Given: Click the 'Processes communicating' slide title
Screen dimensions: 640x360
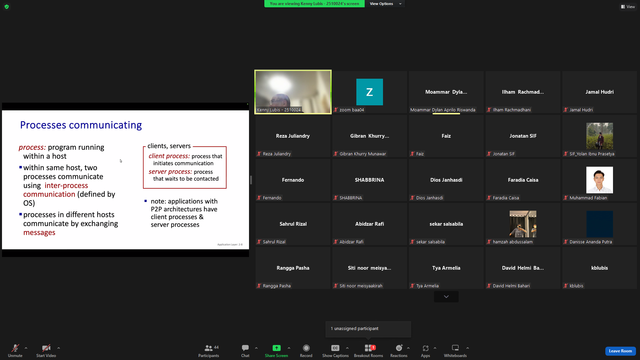Looking at the screenshot, I should point(81,125).
